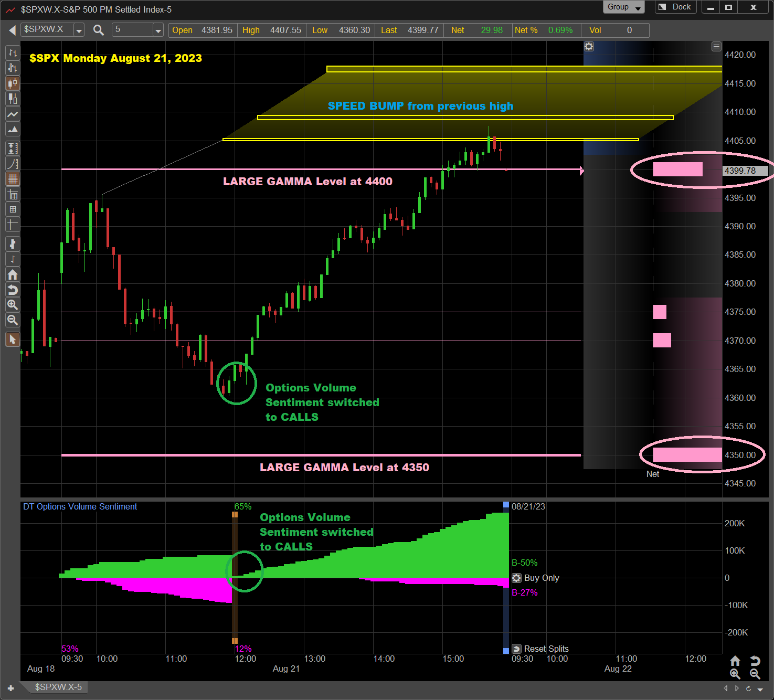This screenshot has width=774, height=700.
Task: Click Net label under gamma profile
Action: [x=653, y=474]
